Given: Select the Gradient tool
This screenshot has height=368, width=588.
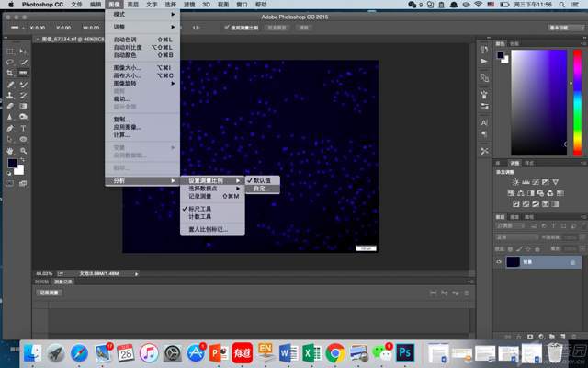Looking at the screenshot, I should (x=23, y=107).
